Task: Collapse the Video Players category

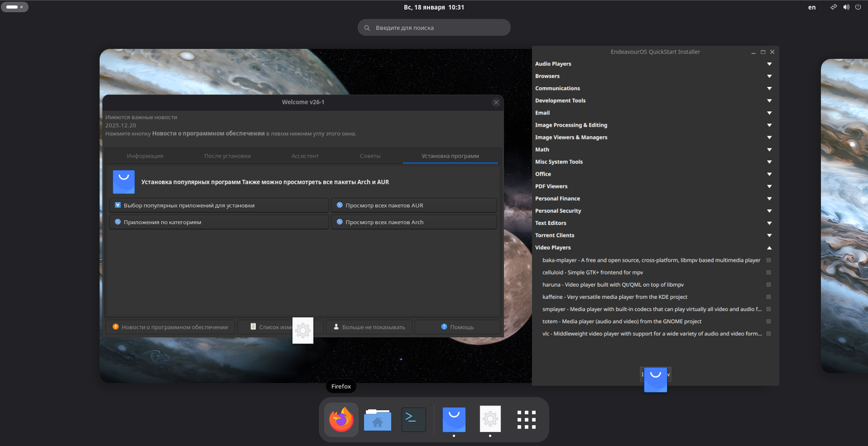Action: click(x=769, y=248)
